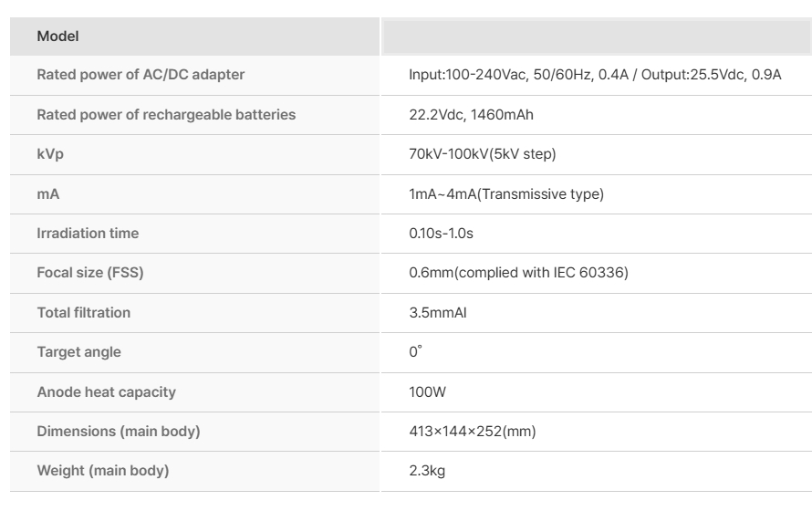This screenshot has width=812, height=511.
Task: Click the 1mA~4mA(Transmissive type) value
Action: 506,193
